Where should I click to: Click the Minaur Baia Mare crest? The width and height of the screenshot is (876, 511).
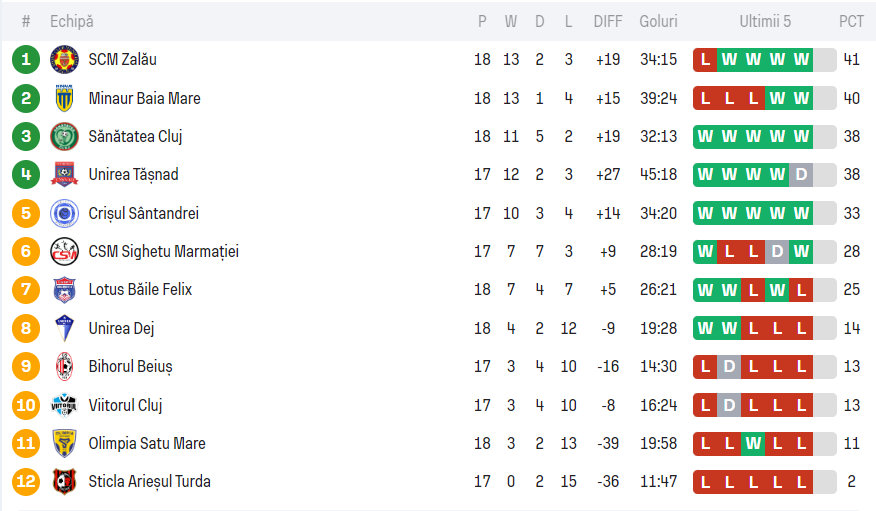click(64, 98)
